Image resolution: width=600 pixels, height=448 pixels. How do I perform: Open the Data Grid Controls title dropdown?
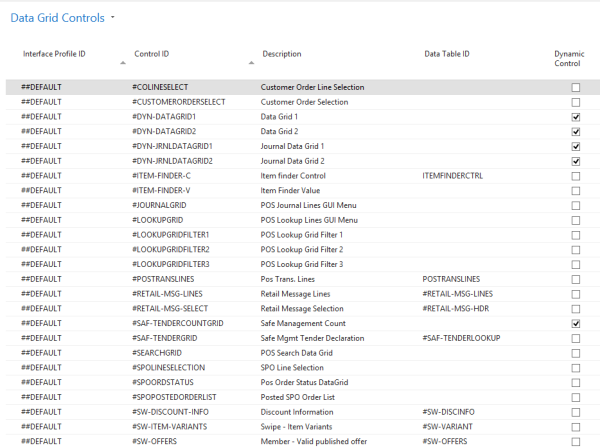tap(113, 18)
